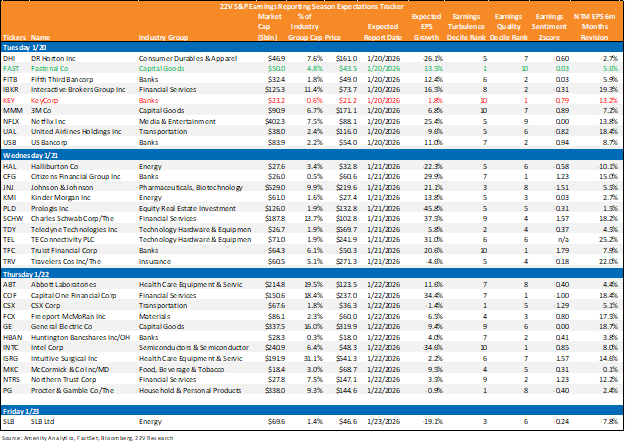Select the 'Earnings Sentiment Zscore' header

549,27
